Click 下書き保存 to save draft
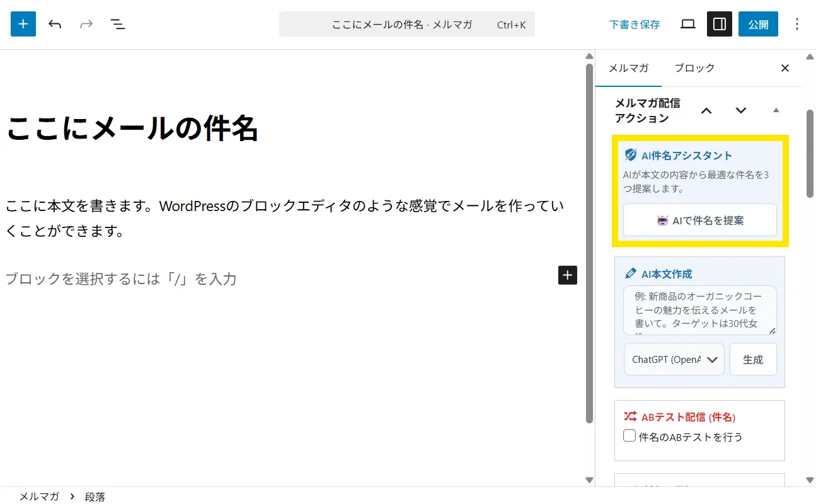 click(635, 25)
